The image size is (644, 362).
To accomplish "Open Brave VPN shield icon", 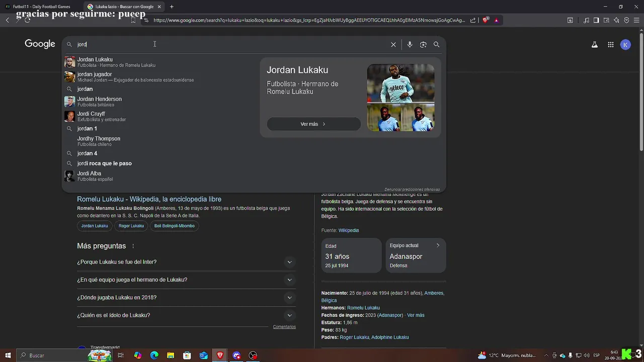I will [626, 20].
